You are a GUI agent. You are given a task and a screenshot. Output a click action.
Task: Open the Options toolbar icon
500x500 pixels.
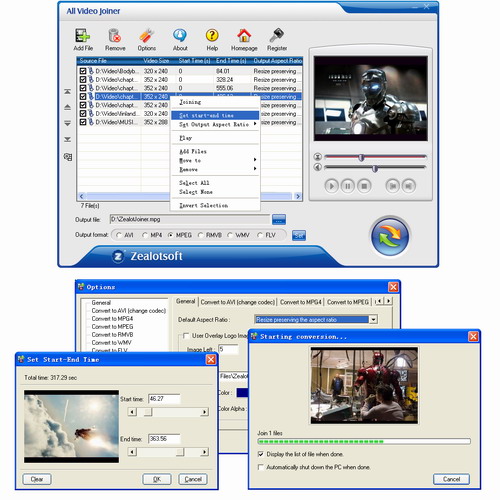[146, 36]
